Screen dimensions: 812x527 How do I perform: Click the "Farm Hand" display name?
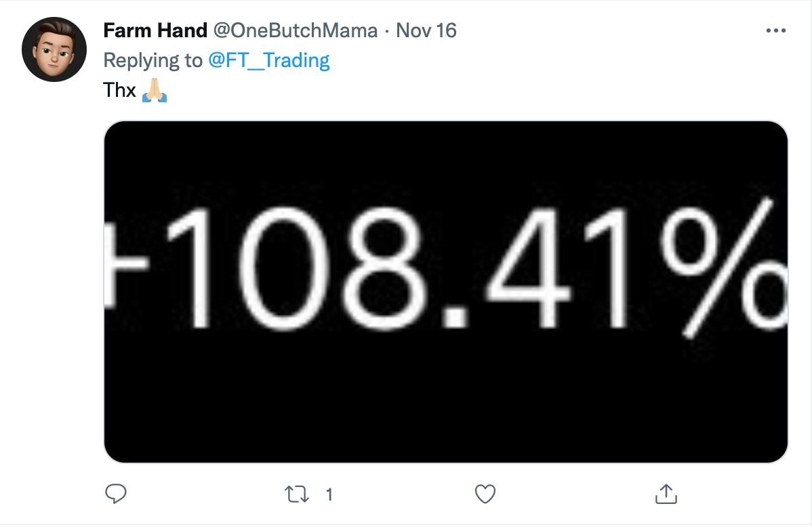(x=155, y=30)
